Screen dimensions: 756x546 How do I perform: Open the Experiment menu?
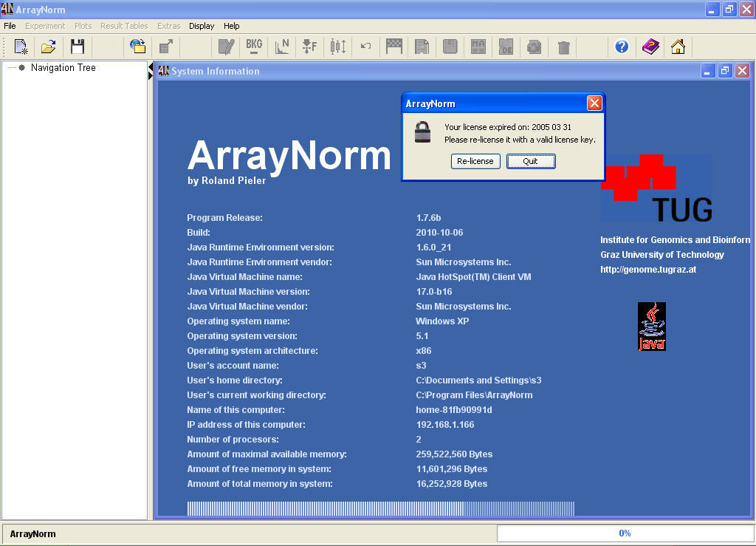point(45,26)
